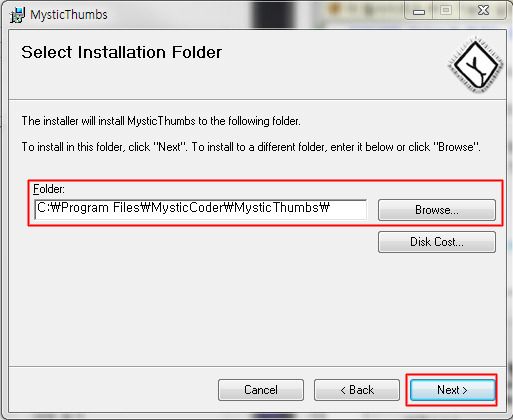513x420 pixels.
Task: Click the MysticThumbs diamond logo
Action: [x=475, y=65]
